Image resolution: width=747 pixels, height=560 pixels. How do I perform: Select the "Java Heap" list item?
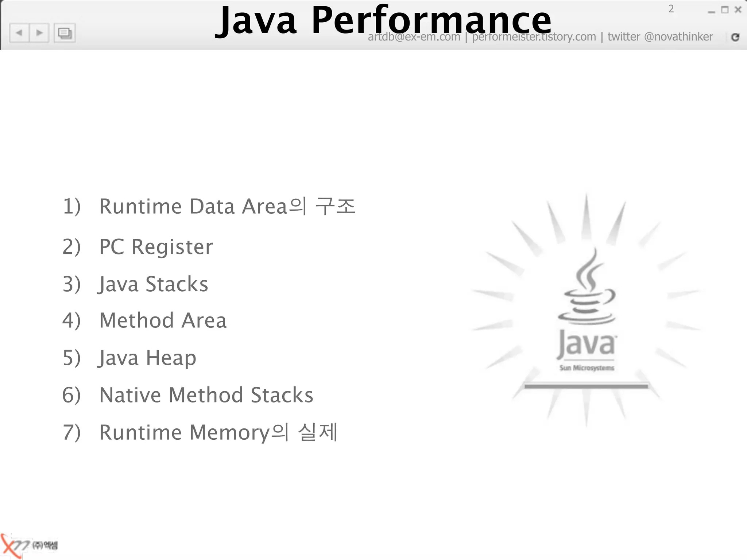click(x=147, y=358)
